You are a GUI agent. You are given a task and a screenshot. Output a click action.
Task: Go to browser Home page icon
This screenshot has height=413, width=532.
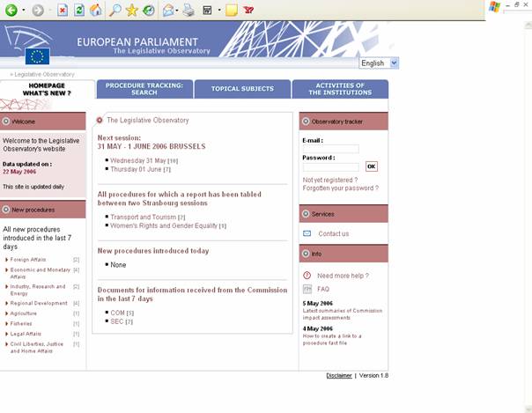96,11
